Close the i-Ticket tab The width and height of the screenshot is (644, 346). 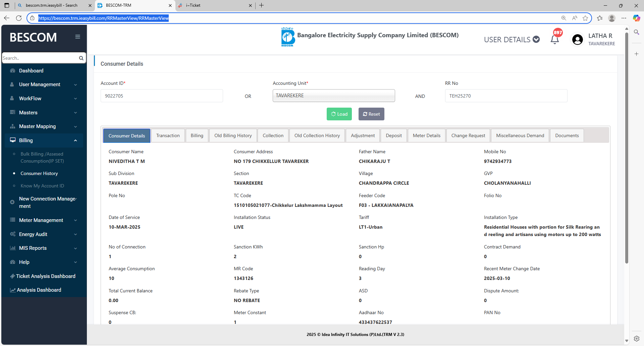point(250,5)
